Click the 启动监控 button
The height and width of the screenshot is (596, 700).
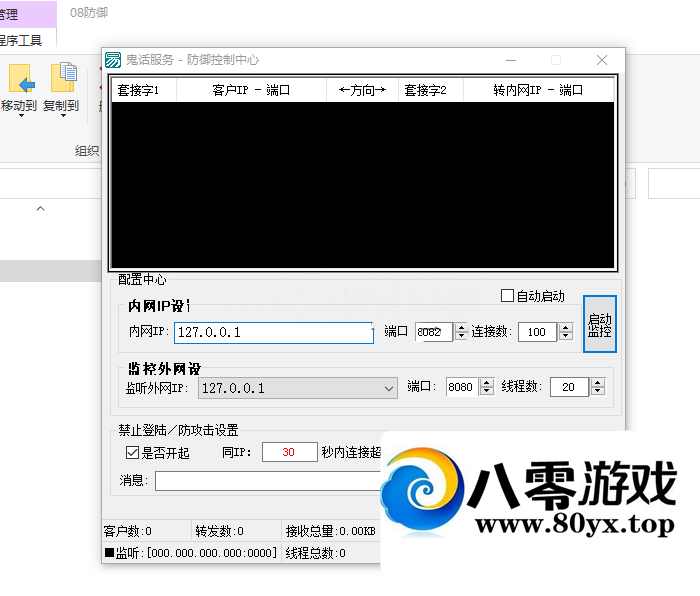click(599, 324)
